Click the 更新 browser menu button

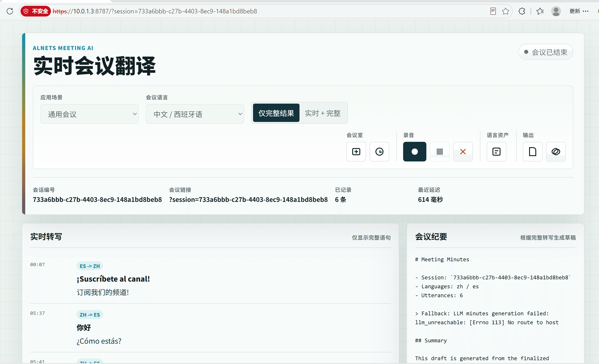point(579,11)
